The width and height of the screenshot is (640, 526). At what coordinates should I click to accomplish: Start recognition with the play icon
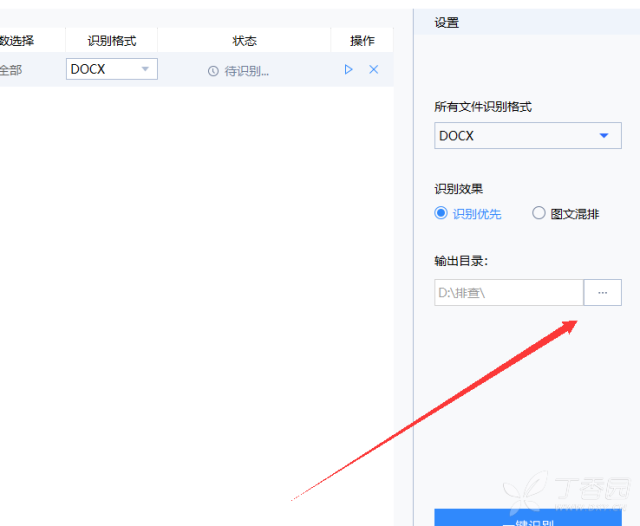tap(348, 69)
